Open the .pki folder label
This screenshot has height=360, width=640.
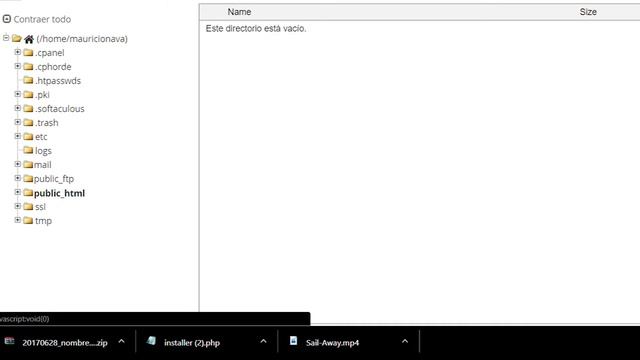pos(42,95)
